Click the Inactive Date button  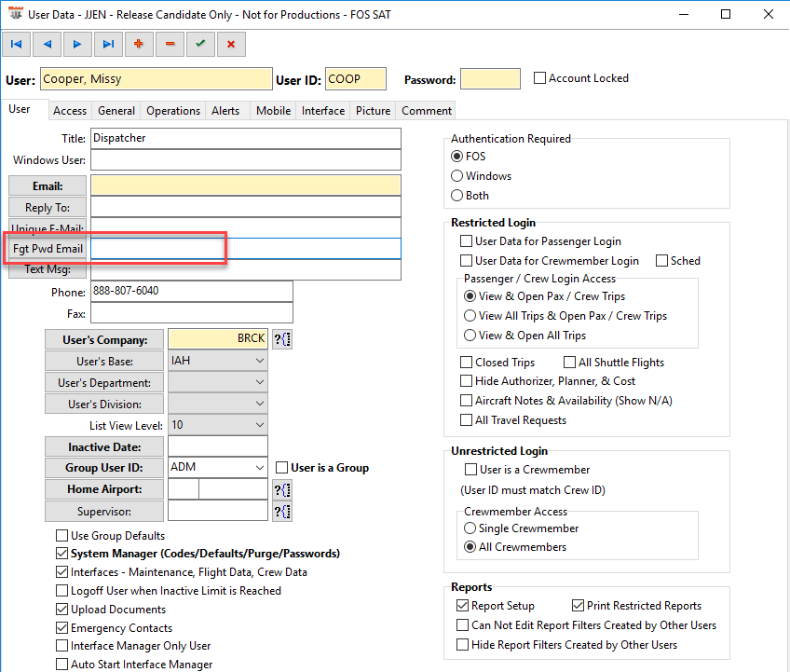[104, 446]
